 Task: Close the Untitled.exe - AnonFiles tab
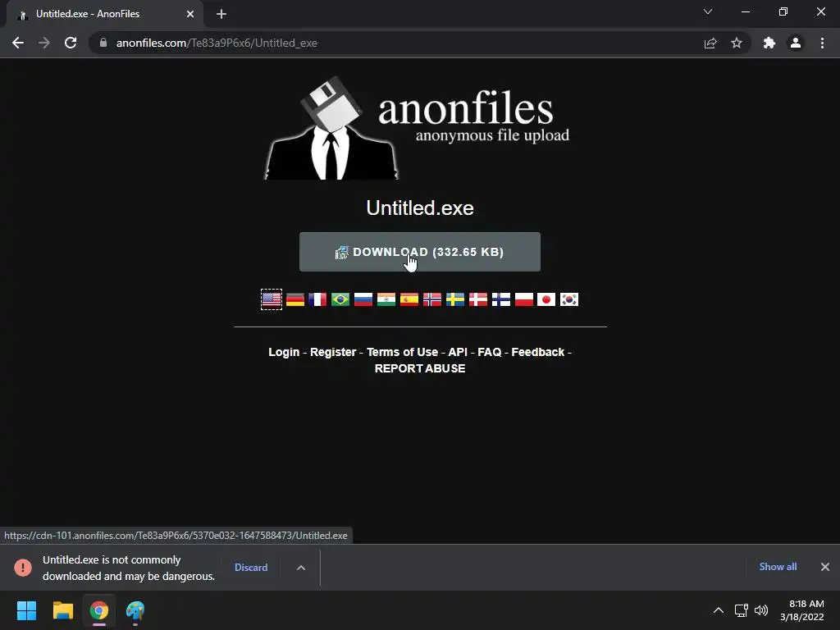[190, 14]
